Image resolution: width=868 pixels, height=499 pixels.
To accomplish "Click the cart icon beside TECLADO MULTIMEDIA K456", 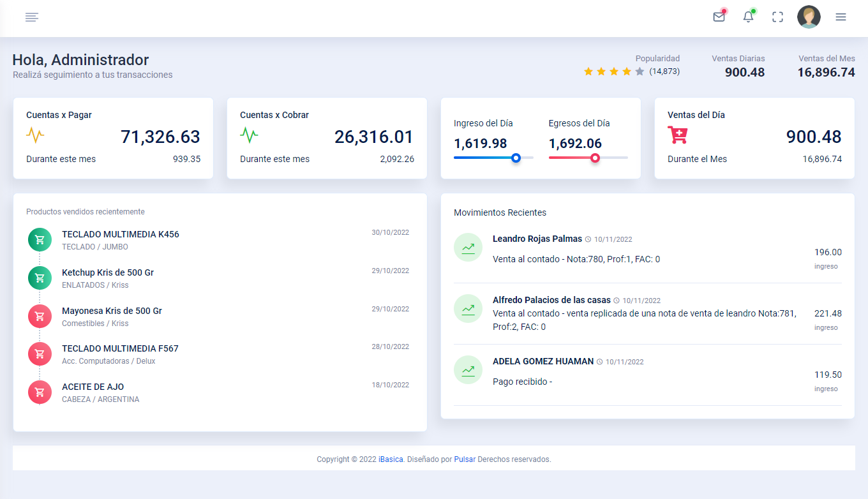I will [40, 240].
